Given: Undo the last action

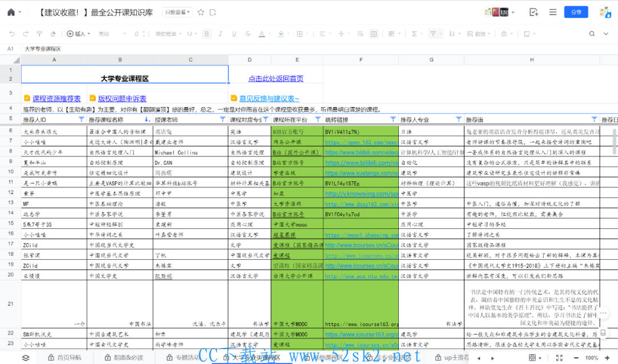Looking at the screenshot, I should click(x=12, y=34).
